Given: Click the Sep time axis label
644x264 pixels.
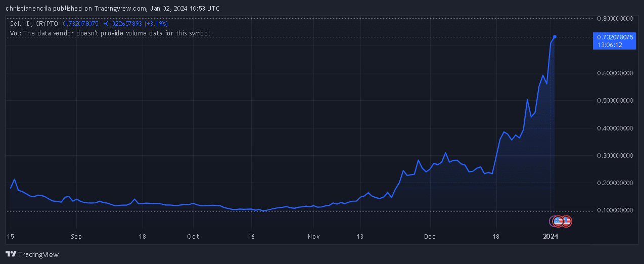Looking at the screenshot, I should (76, 236).
